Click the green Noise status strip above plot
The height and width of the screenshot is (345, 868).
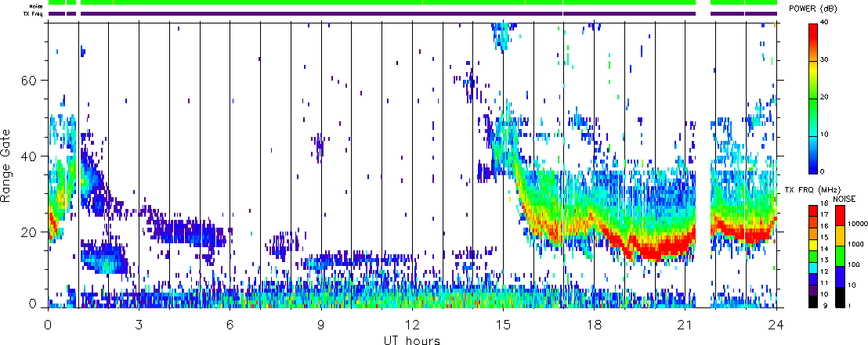[x=412, y=3]
